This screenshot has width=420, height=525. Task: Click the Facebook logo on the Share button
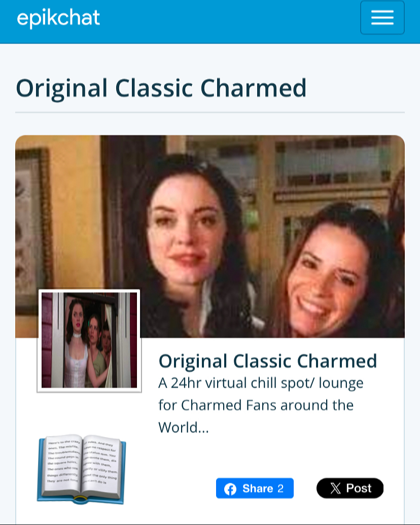230,489
